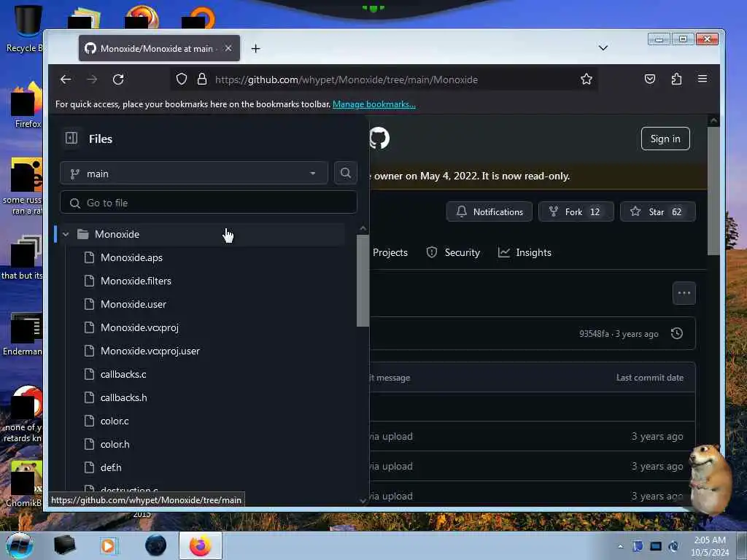The width and height of the screenshot is (747, 560).
Task: Open Monoxide.filters file
Action: pos(136,281)
